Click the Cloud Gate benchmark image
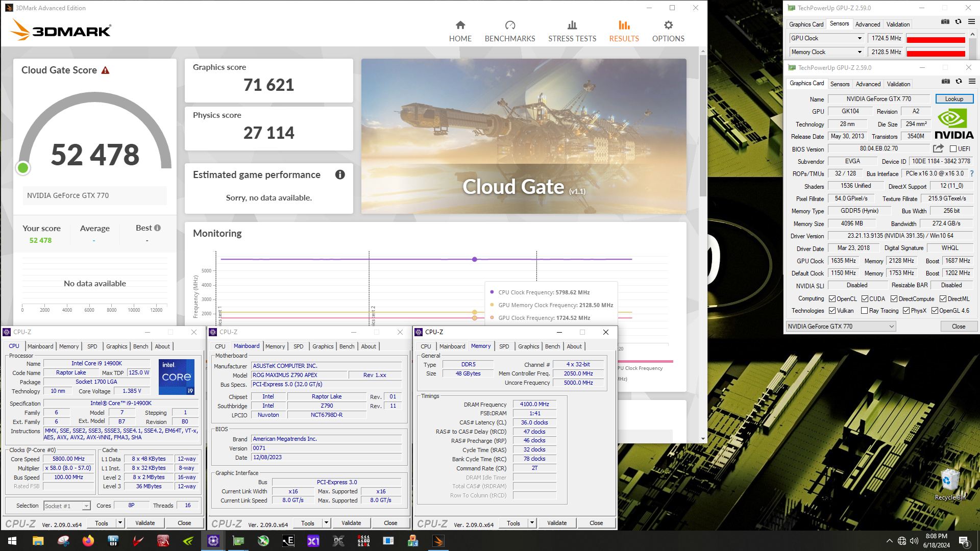 [524, 136]
